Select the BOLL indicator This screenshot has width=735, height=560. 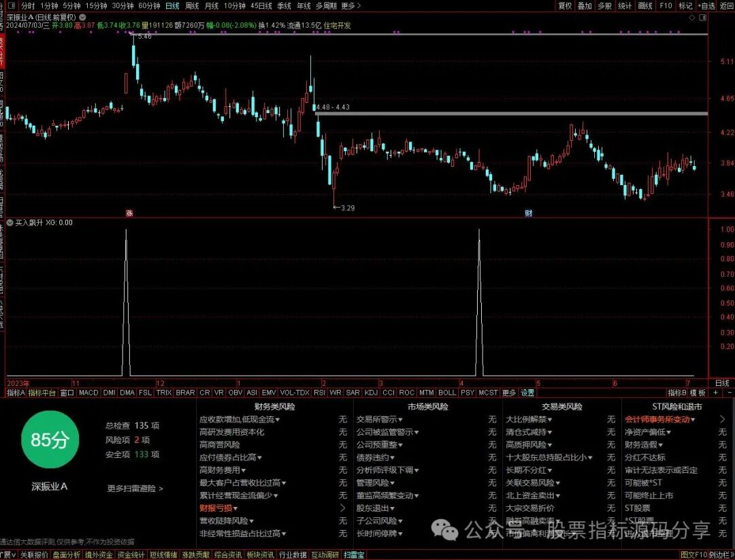coord(446,393)
